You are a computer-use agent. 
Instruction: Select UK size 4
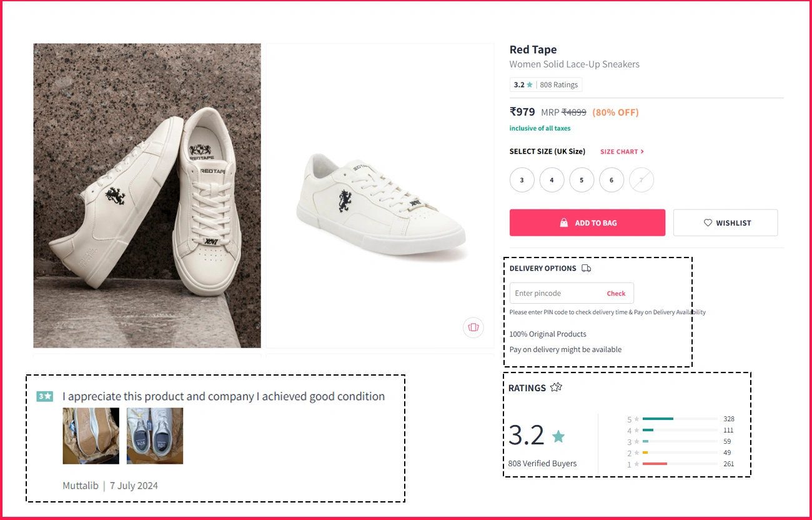[552, 180]
